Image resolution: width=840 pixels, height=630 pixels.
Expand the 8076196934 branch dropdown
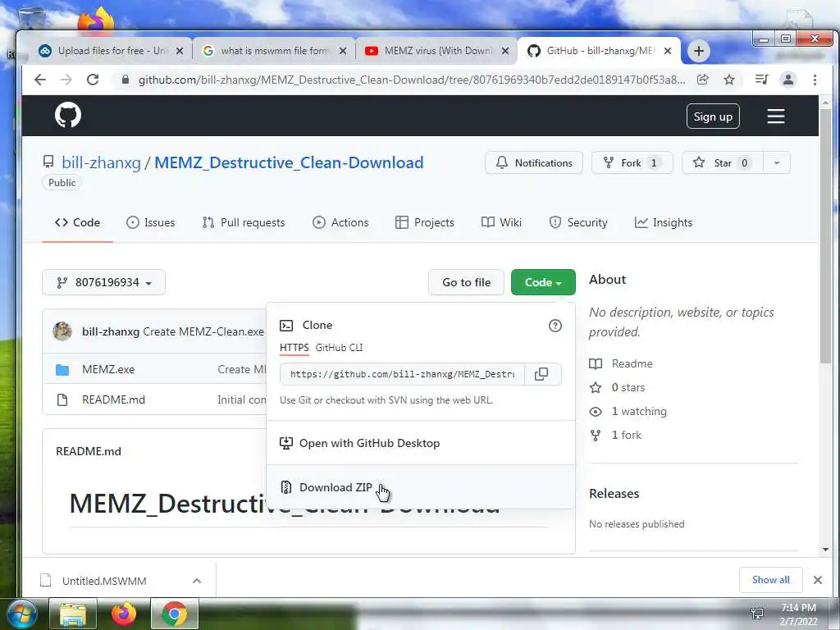click(x=104, y=282)
